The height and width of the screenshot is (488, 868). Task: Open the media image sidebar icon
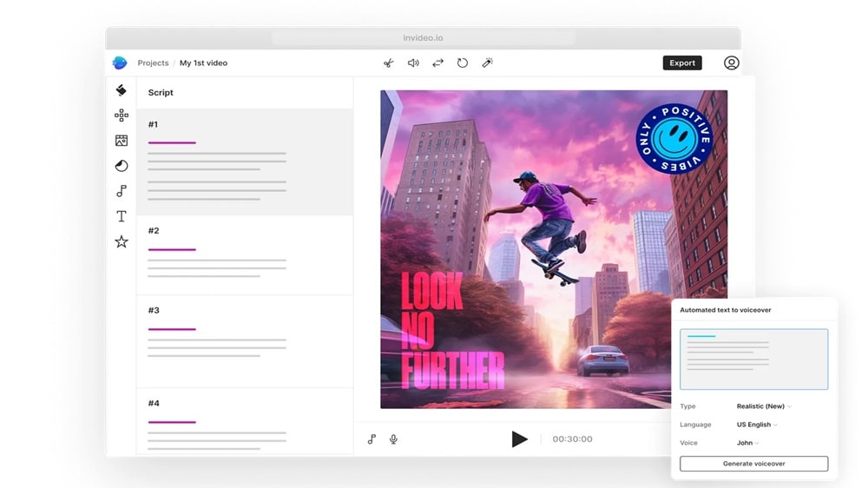(x=122, y=141)
